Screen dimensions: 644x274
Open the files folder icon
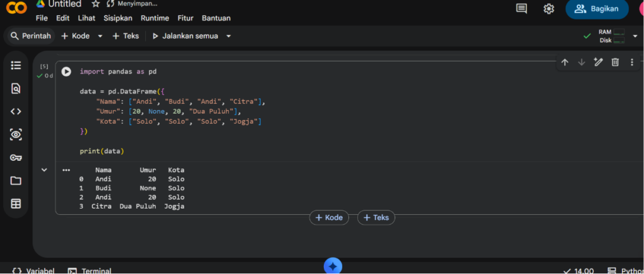(x=16, y=181)
